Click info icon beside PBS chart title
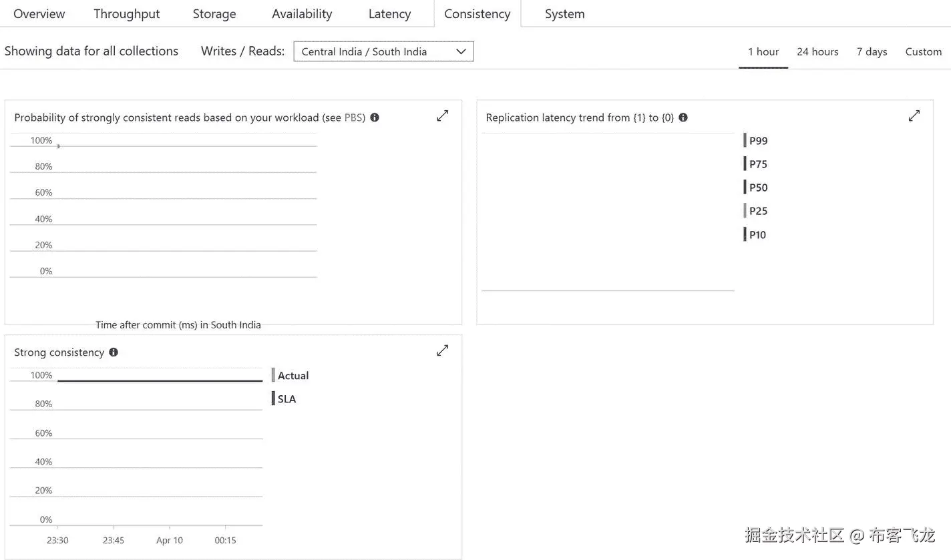951x560 pixels. point(375,117)
